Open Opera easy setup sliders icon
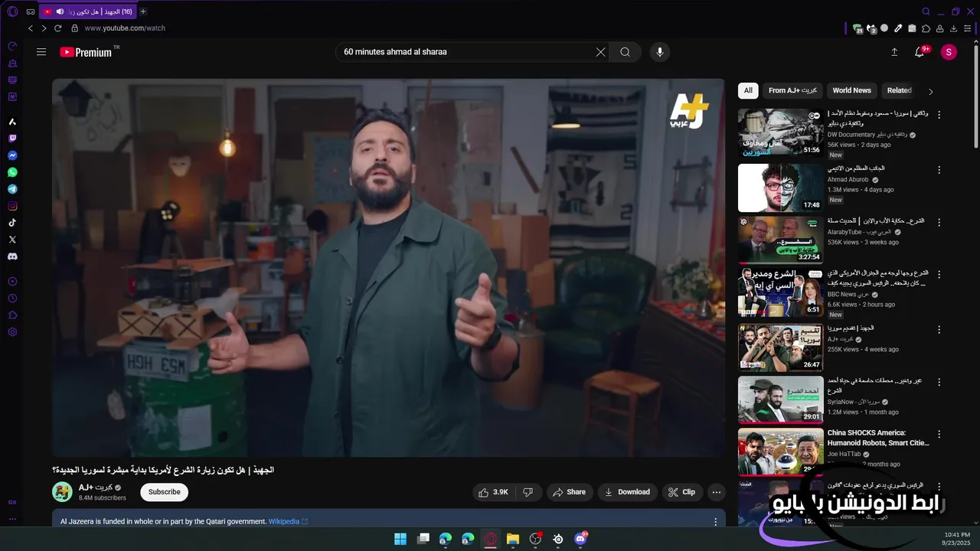 [969, 28]
